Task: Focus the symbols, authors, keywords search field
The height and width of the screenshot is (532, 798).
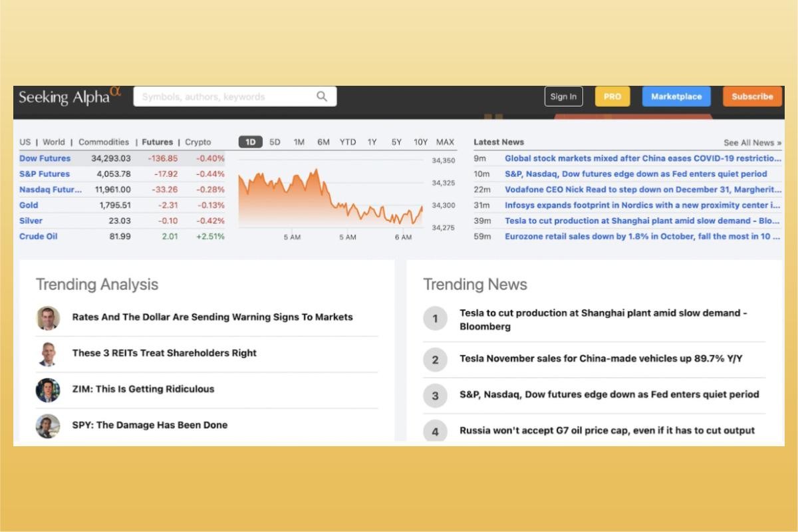Action: pos(235,96)
